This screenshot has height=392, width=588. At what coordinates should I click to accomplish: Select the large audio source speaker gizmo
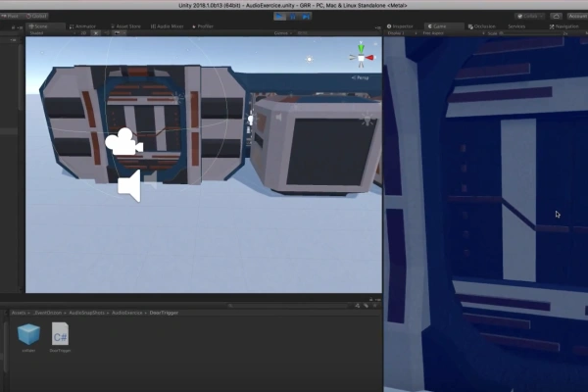tap(129, 186)
